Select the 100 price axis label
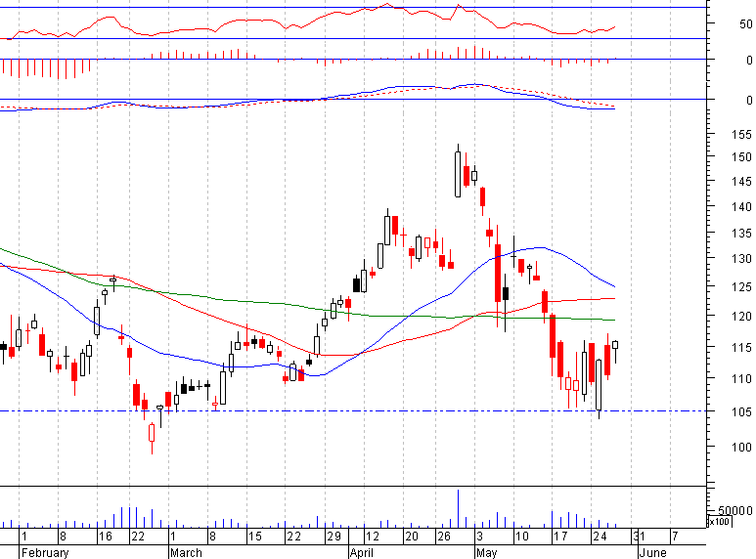This screenshot has width=756, height=559. (741, 448)
